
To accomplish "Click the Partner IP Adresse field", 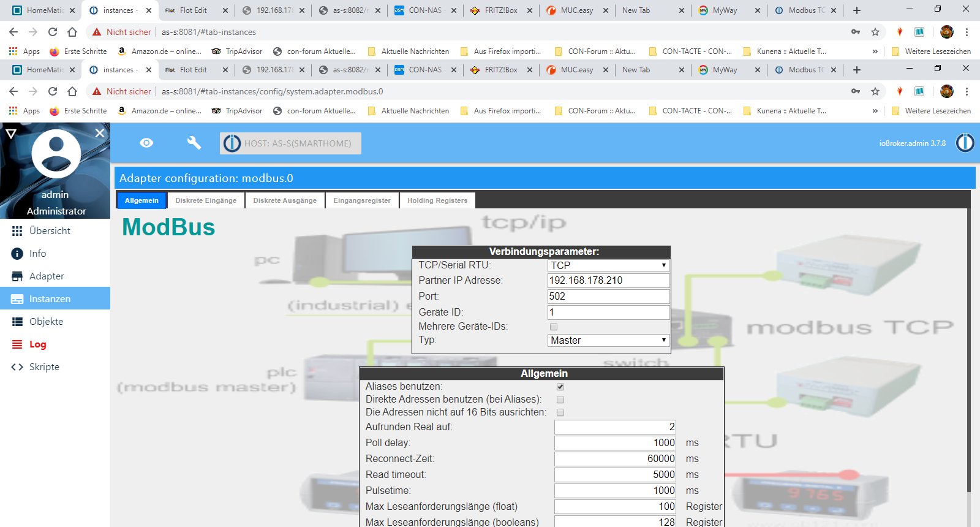I will [608, 280].
